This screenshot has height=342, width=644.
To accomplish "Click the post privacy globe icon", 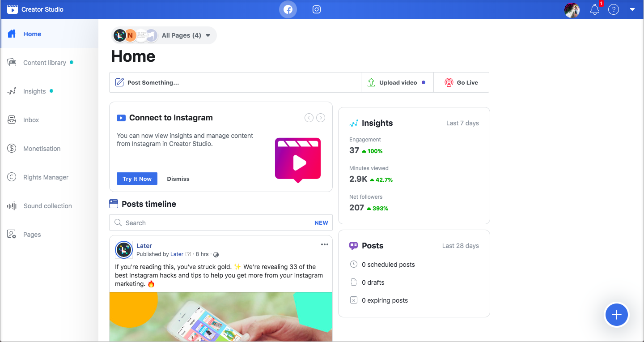I will [x=216, y=255].
